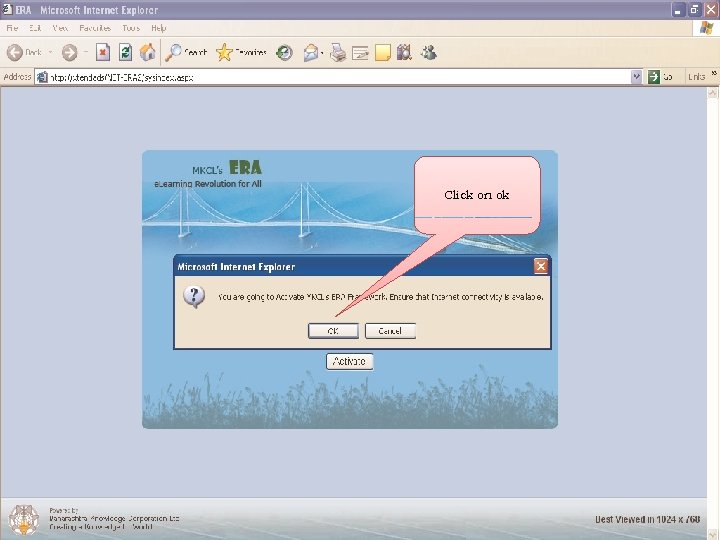Click the Go button
Screen dimensions: 720x540
tap(661, 77)
